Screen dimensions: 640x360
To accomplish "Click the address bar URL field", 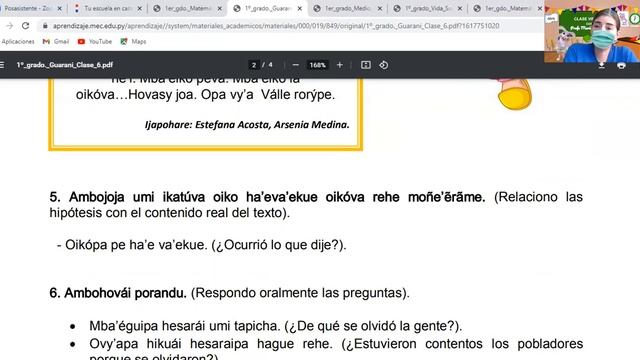I will (x=276, y=26).
